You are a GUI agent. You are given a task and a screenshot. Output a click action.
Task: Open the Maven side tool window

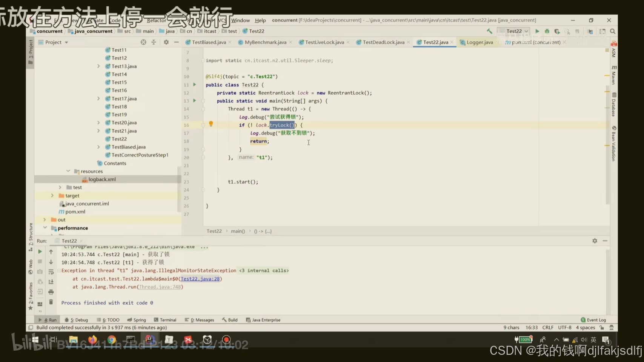(x=614, y=75)
